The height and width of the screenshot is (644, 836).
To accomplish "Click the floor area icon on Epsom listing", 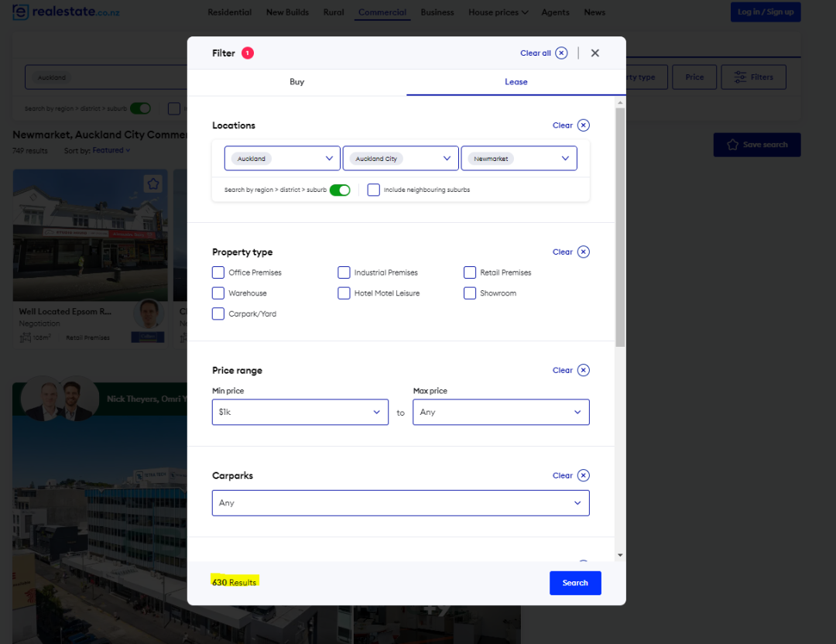I will (25, 337).
